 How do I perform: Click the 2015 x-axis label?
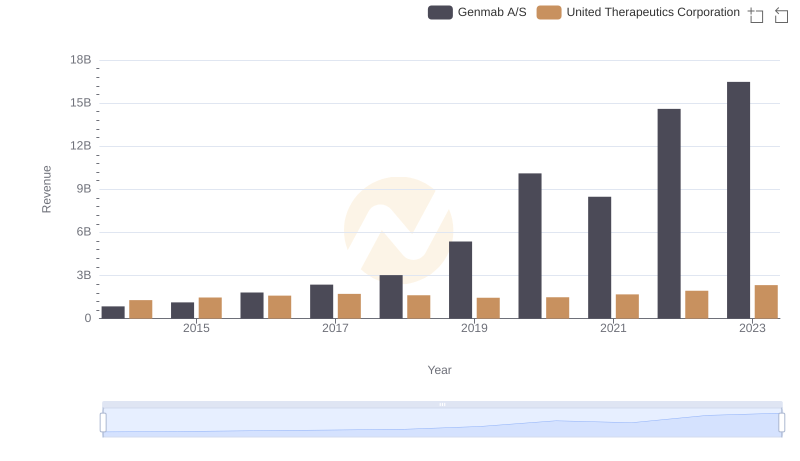[196, 328]
